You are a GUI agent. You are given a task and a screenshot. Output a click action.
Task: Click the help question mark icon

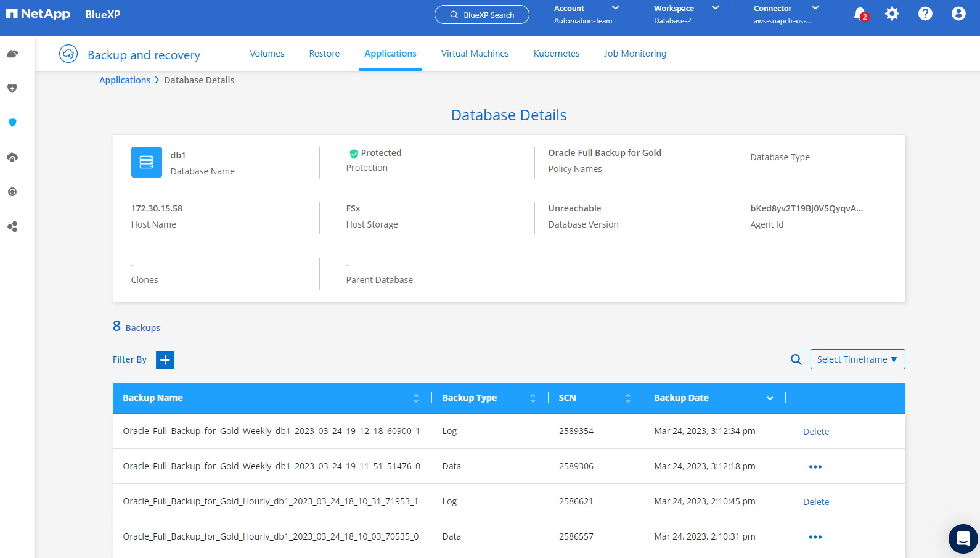pos(925,14)
